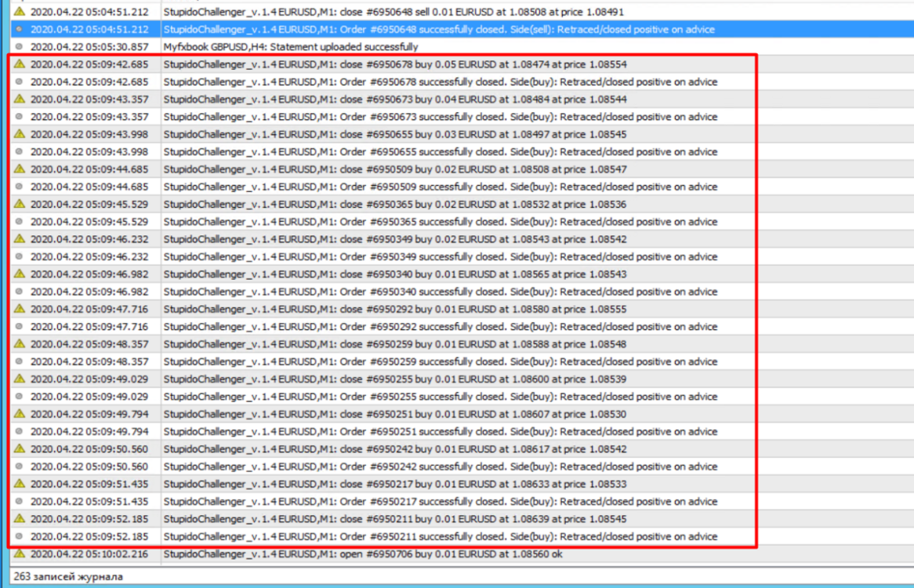The image size is (914, 588).
Task: Click warning icon of close #6950678 entry
Action: pyautogui.click(x=20, y=64)
